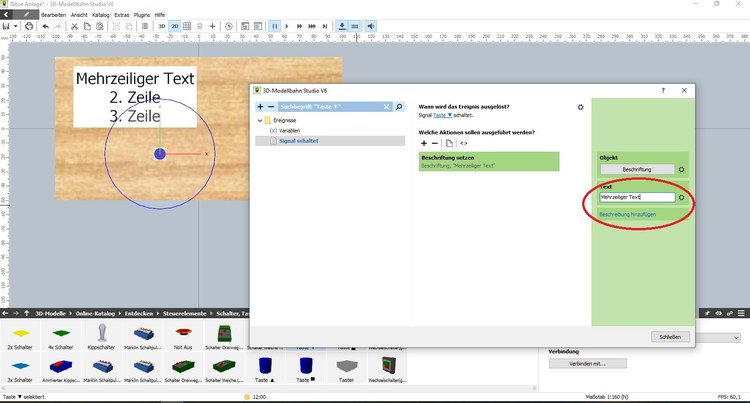Viewport: 750px width, 403px height.
Task: Click the angle-brackets icon in the actions toolbar
Action: [x=463, y=143]
